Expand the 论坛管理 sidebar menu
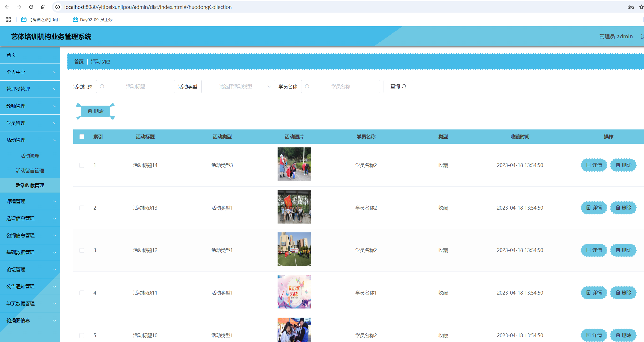 pyautogui.click(x=30, y=270)
